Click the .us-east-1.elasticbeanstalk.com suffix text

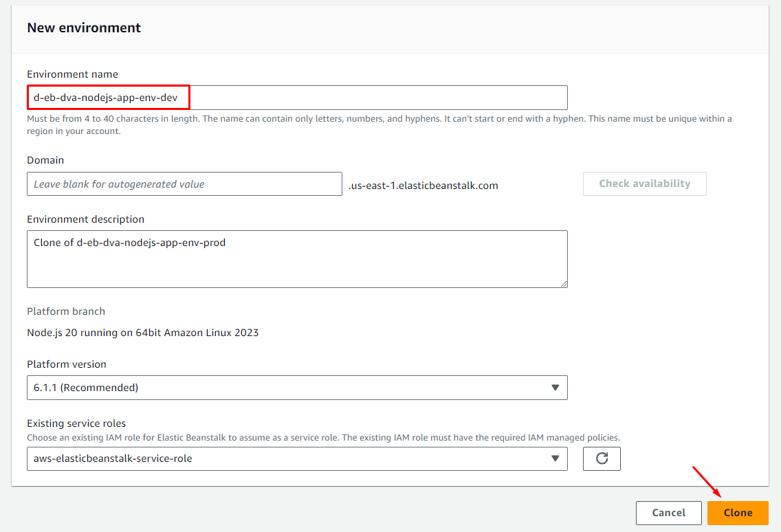[423, 186]
